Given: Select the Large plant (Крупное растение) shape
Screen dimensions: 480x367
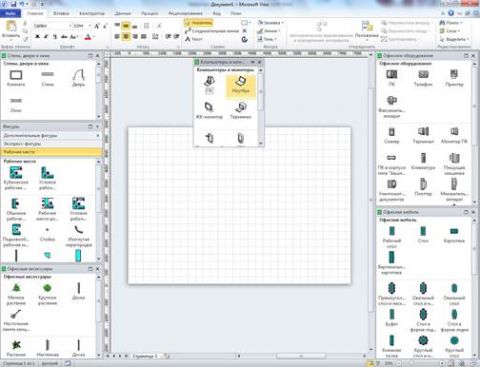Looking at the screenshot, I should tap(47, 295).
